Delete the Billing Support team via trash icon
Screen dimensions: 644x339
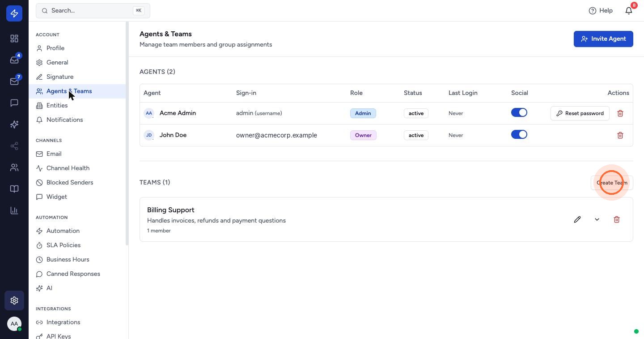coord(617,219)
